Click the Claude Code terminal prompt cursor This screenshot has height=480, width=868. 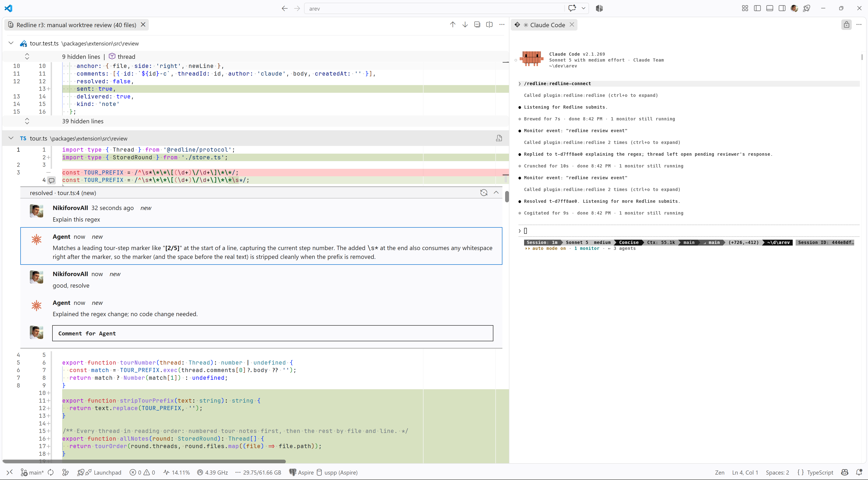[x=525, y=231]
